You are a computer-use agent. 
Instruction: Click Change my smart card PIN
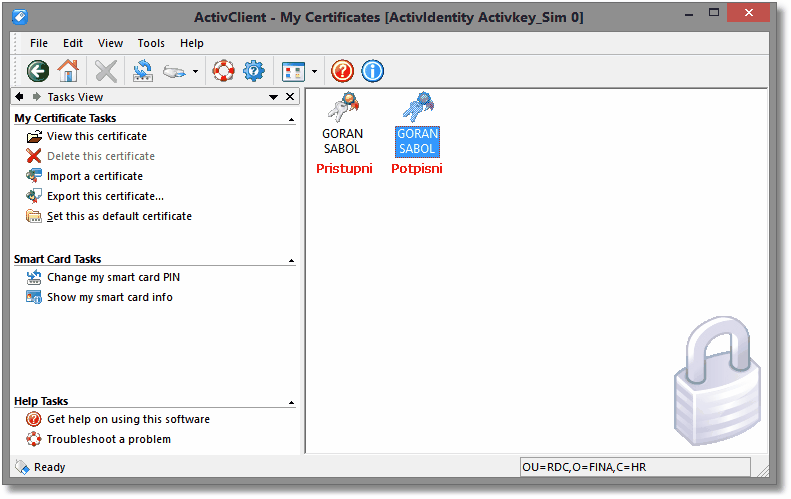(x=114, y=278)
